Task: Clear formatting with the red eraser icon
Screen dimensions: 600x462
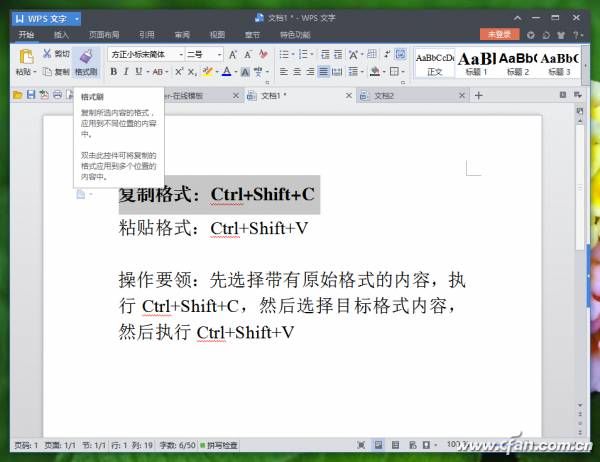Action: click(263, 54)
